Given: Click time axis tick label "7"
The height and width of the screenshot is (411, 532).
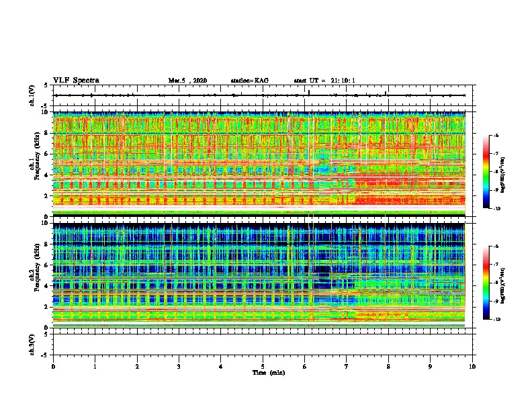Looking at the screenshot, I should pos(347,367).
